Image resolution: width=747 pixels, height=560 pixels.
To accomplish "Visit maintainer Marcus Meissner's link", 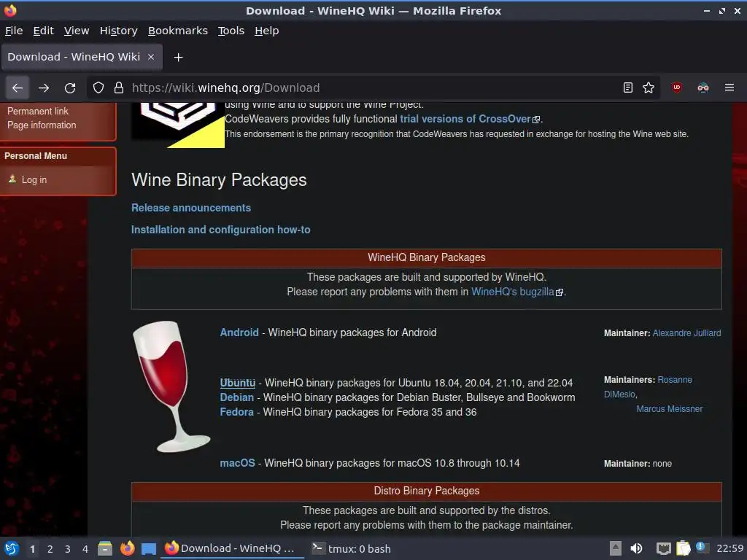I will tap(670, 408).
